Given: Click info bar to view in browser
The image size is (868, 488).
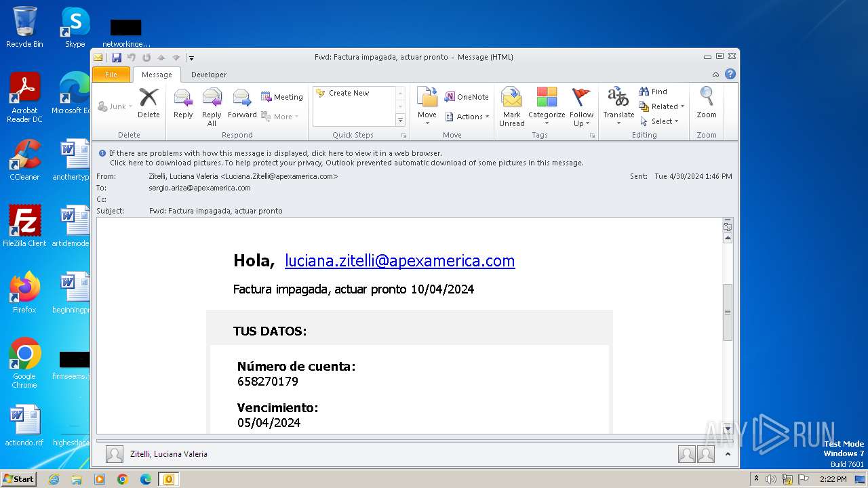Looking at the screenshot, I should click(275, 153).
